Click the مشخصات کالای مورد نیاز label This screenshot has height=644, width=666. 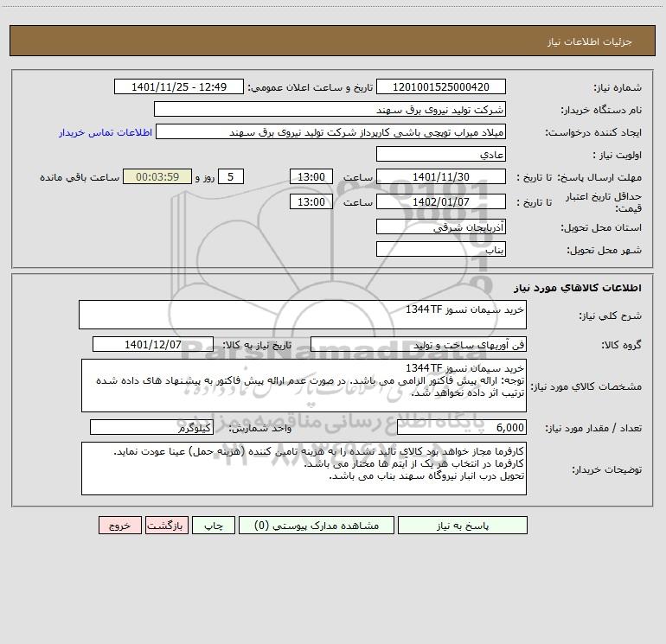click(586, 386)
